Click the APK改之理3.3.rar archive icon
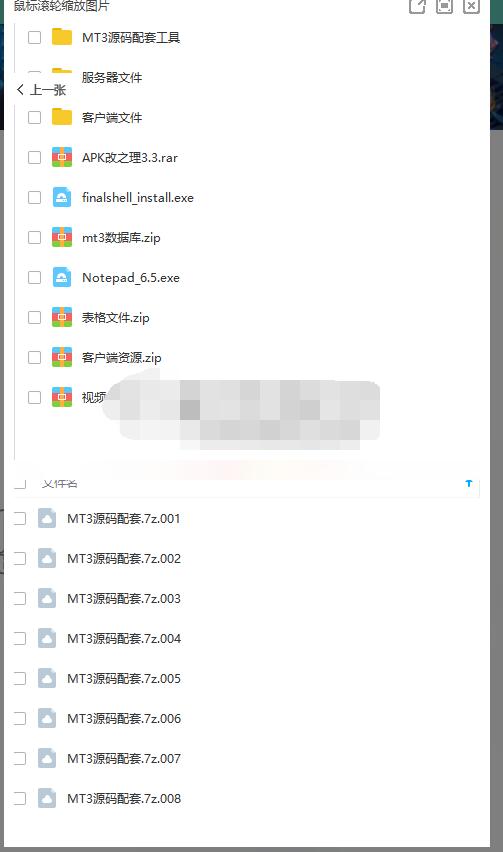503x852 pixels. (x=62, y=157)
